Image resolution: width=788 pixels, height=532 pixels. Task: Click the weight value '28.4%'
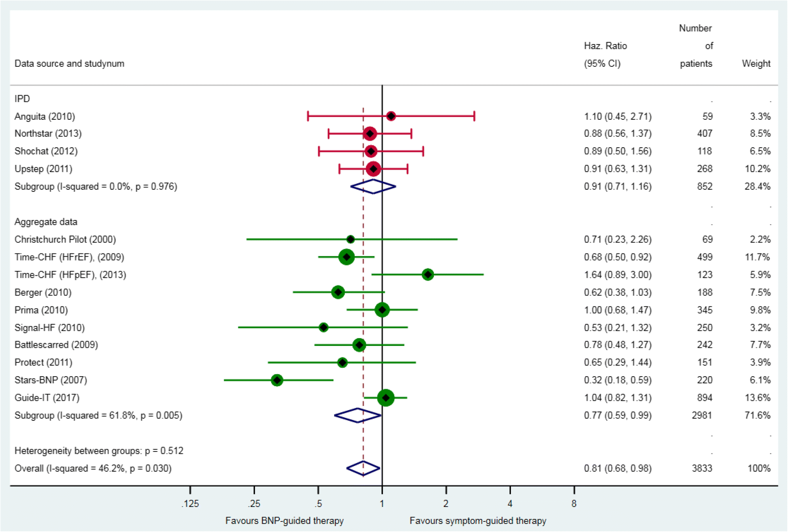click(758, 187)
